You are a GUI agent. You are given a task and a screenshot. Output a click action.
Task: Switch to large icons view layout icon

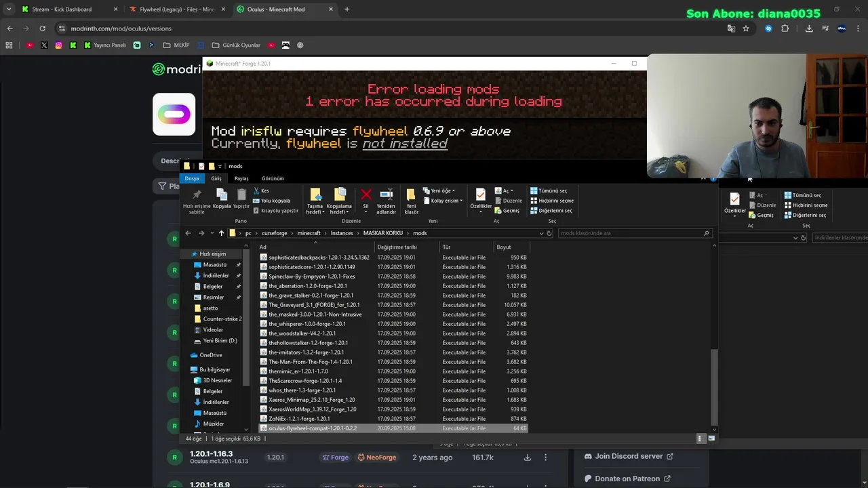711,439
